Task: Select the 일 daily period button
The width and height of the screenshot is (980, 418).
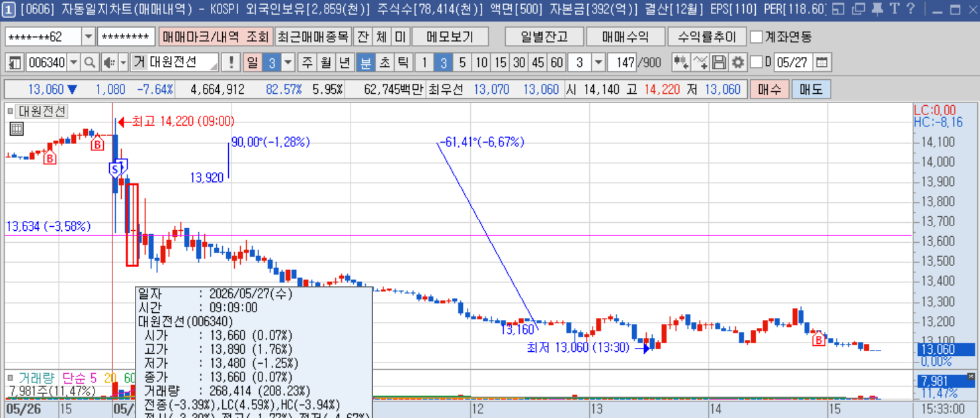Action: 252,63
